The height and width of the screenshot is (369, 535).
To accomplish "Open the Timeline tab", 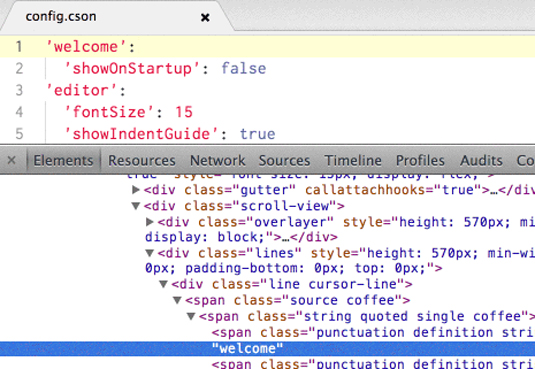I will pyautogui.click(x=353, y=160).
